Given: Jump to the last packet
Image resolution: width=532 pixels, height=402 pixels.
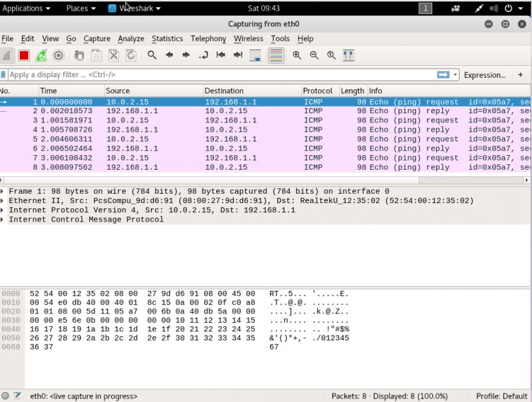Looking at the screenshot, I should click(x=238, y=55).
